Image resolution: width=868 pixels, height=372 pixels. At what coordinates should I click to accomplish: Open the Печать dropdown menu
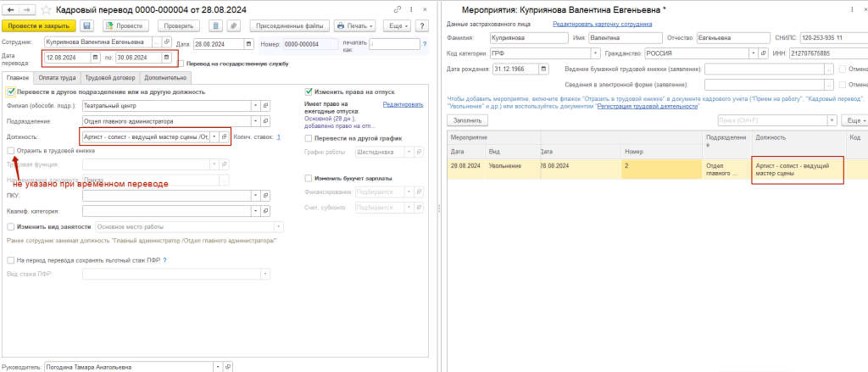click(x=357, y=26)
